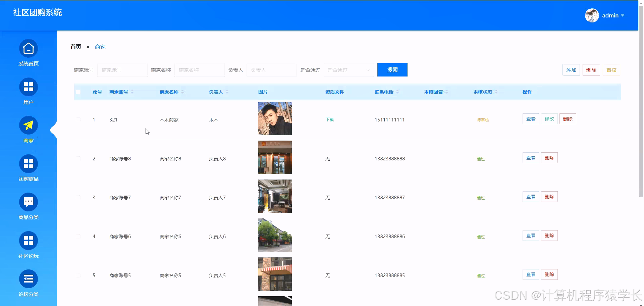Download 资质文件 for merchant 321 via 下载
The width and height of the screenshot is (644, 306).
pyautogui.click(x=329, y=119)
